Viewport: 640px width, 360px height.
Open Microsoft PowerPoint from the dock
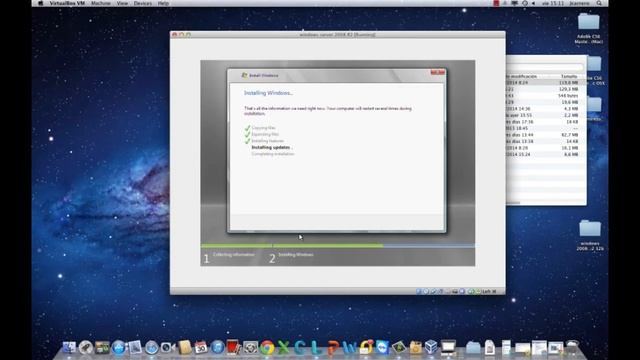333,347
